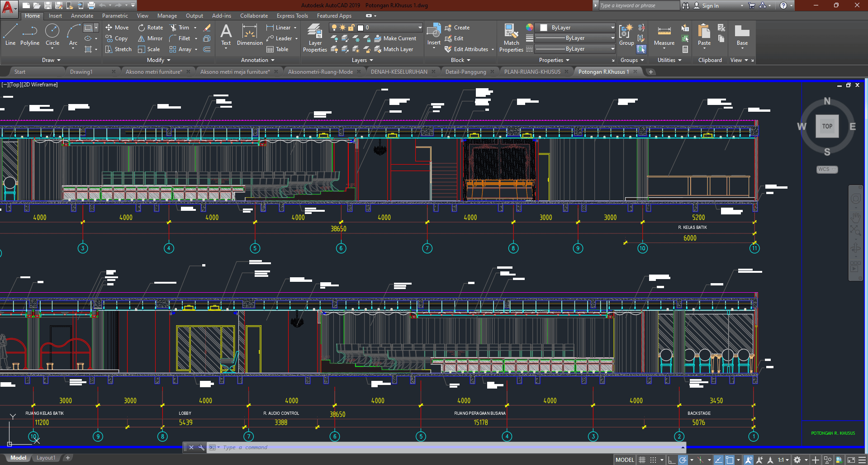
Task: Toggle ortho mode in status bar
Action: click(x=672, y=460)
